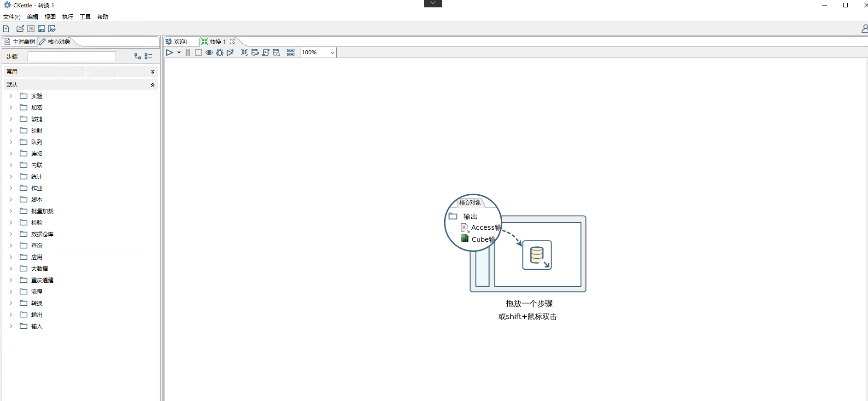Expand the 常用 category section

pos(152,72)
